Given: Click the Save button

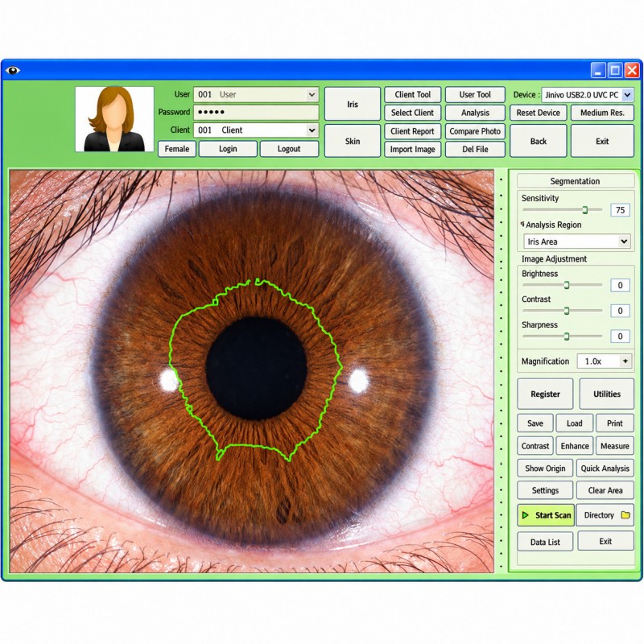Looking at the screenshot, I should (x=535, y=423).
